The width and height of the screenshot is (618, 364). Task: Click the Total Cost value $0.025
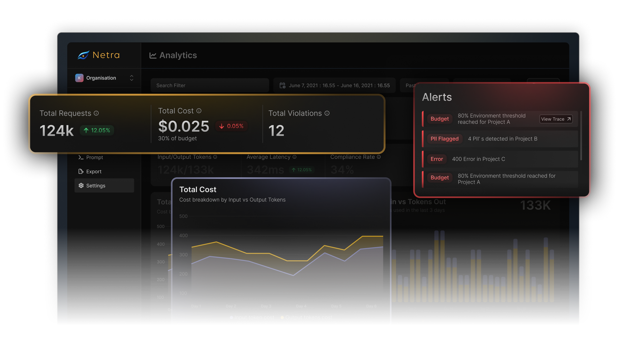pyautogui.click(x=184, y=126)
